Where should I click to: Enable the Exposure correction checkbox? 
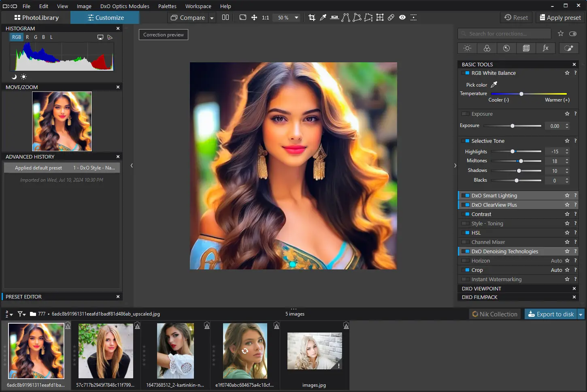tap(466, 114)
